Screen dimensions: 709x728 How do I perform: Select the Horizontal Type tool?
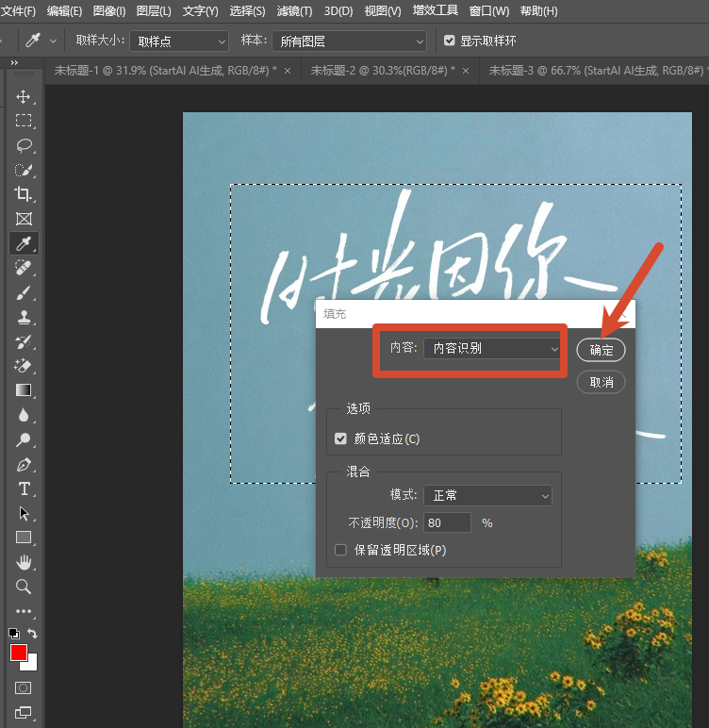[x=24, y=488]
